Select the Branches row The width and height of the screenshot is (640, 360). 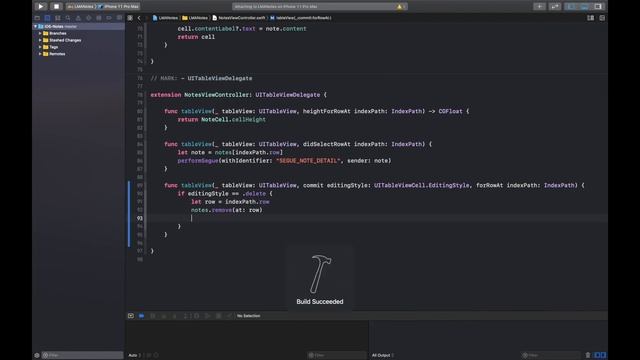coord(78,33)
